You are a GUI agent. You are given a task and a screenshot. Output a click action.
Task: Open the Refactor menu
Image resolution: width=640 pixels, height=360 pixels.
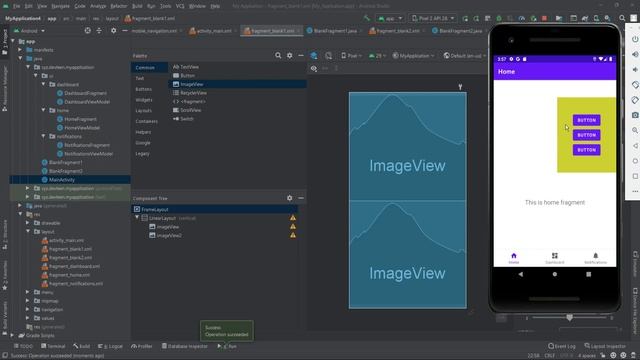pyautogui.click(x=119, y=6)
